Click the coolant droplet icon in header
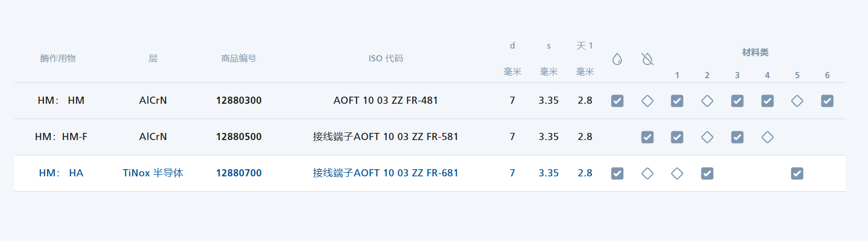868x252 pixels. (617, 59)
